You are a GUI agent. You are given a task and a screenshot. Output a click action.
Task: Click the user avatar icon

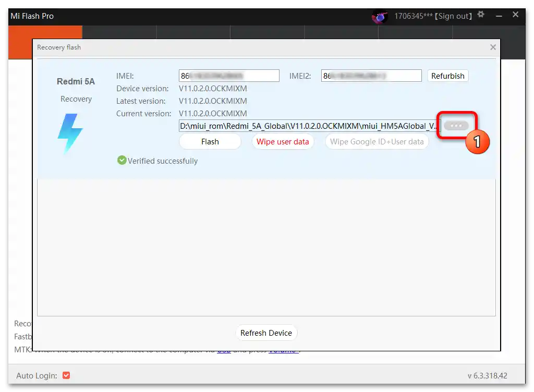(380, 16)
